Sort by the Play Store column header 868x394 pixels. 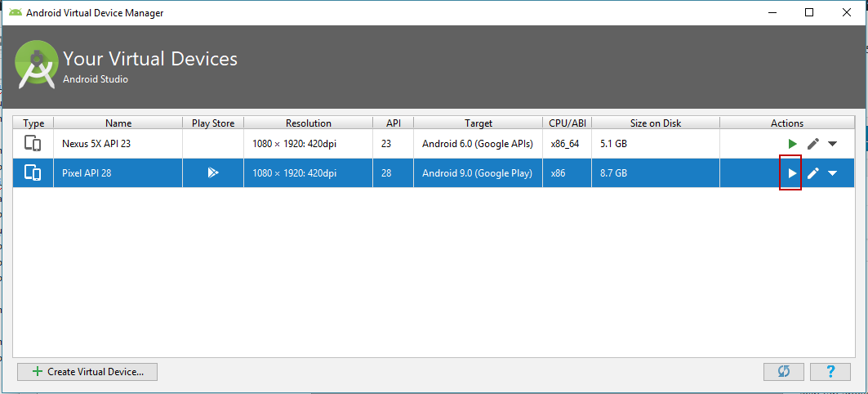tap(213, 123)
